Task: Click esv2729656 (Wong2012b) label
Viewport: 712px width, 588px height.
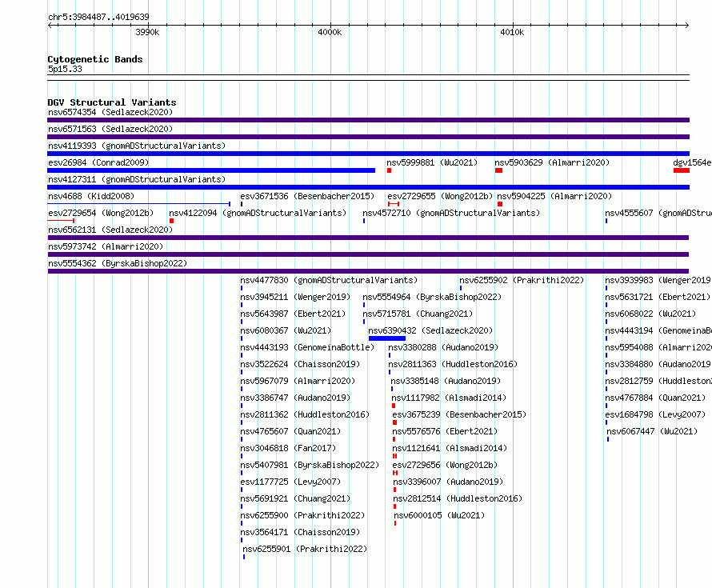Action: (x=445, y=465)
